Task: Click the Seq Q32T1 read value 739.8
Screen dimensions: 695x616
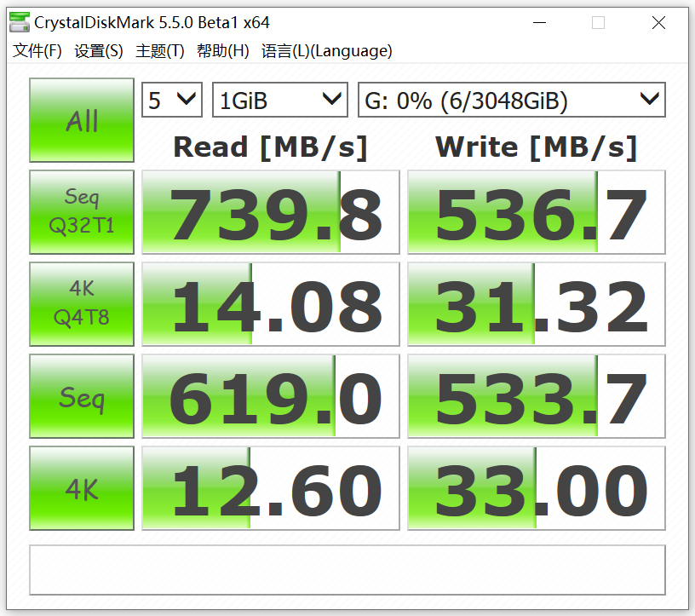Action: (271, 212)
